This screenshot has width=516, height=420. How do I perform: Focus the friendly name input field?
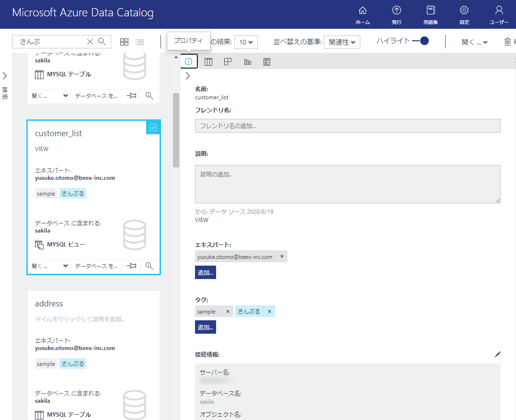pyautogui.click(x=347, y=126)
